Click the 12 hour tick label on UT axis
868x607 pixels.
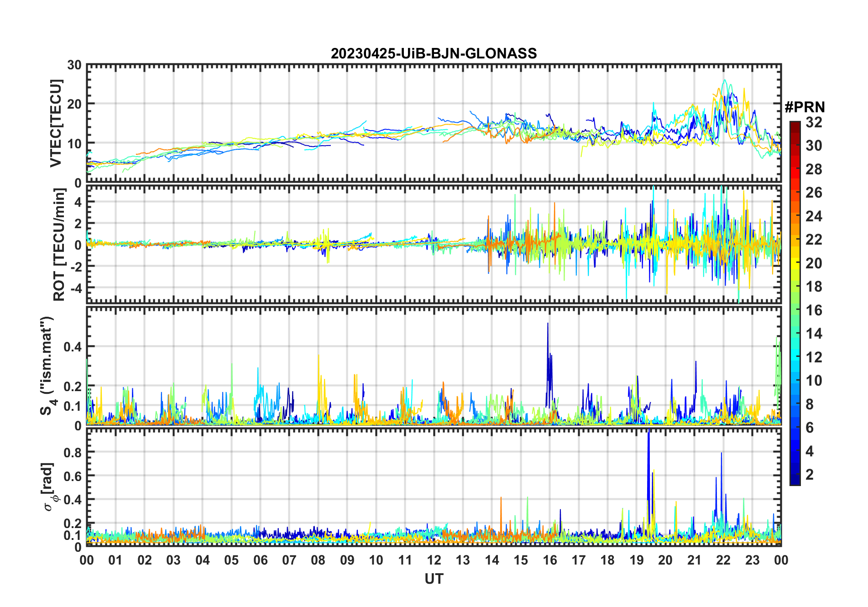tap(434, 560)
